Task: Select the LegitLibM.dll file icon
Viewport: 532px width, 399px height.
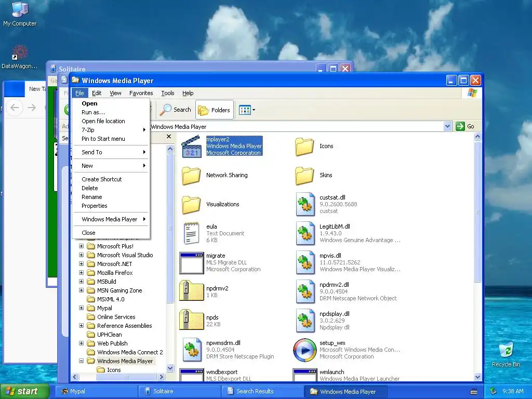Action: tap(304, 233)
